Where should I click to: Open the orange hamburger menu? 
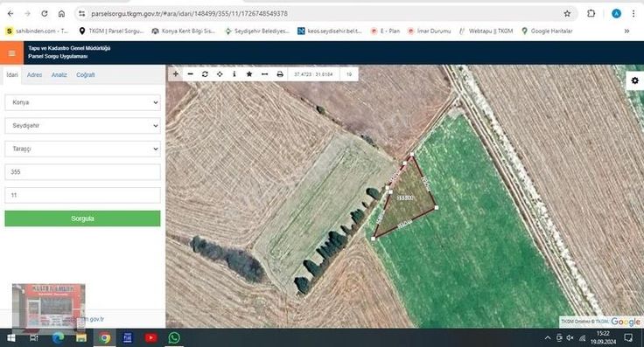11,53
